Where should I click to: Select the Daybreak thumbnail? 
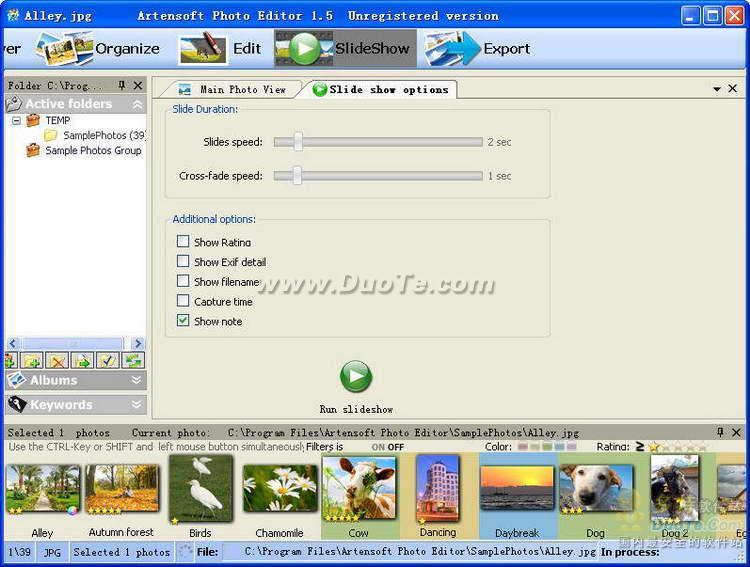517,489
